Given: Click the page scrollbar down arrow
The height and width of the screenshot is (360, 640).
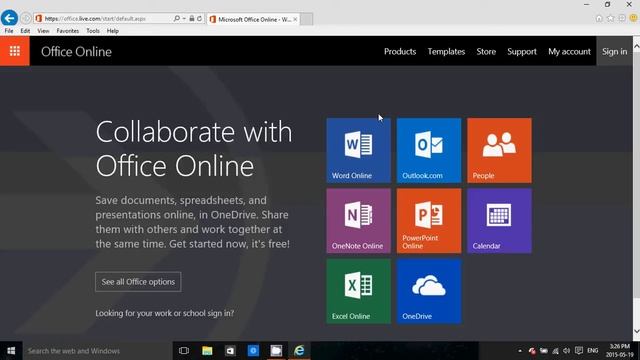Looking at the screenshot, I should pyautogui.click(x=636, y=331).
